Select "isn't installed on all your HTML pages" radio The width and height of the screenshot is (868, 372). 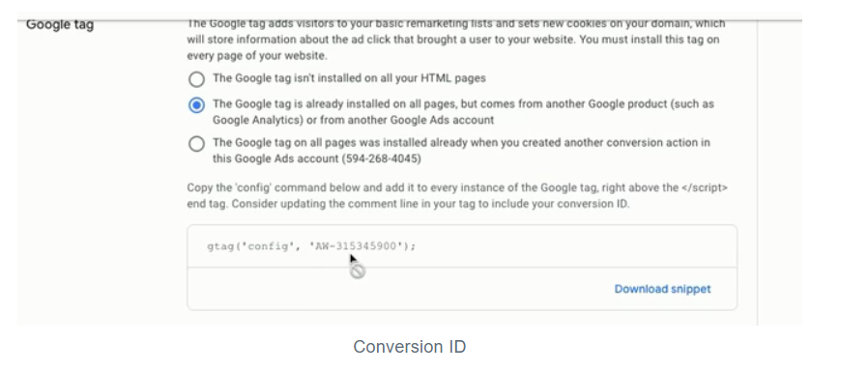(196, 79)
